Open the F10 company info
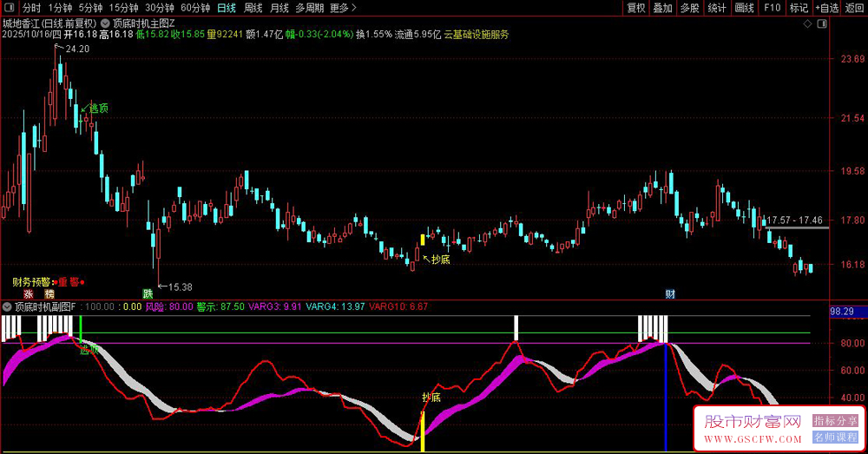The width and height of the screenshot is (868, 454). [x=772, y=8]
